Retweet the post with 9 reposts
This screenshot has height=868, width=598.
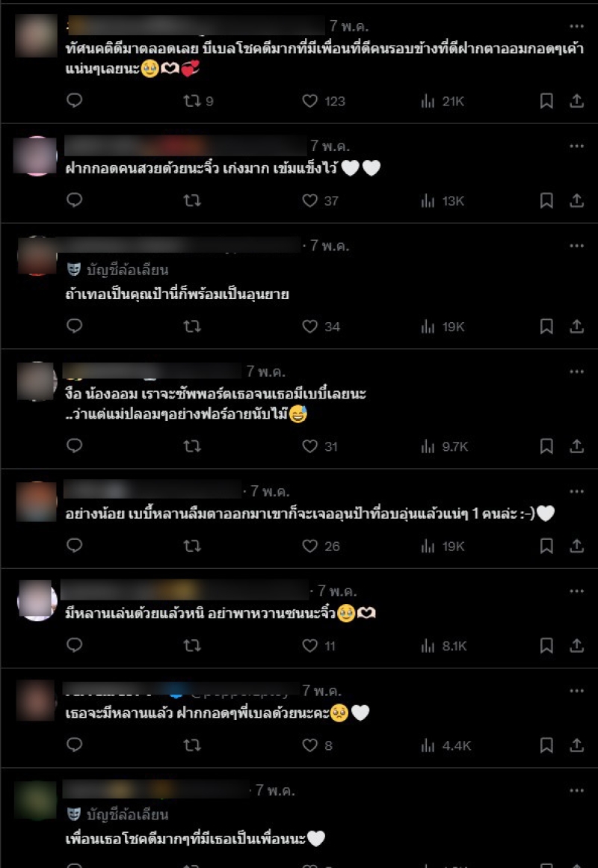(198, 101)
